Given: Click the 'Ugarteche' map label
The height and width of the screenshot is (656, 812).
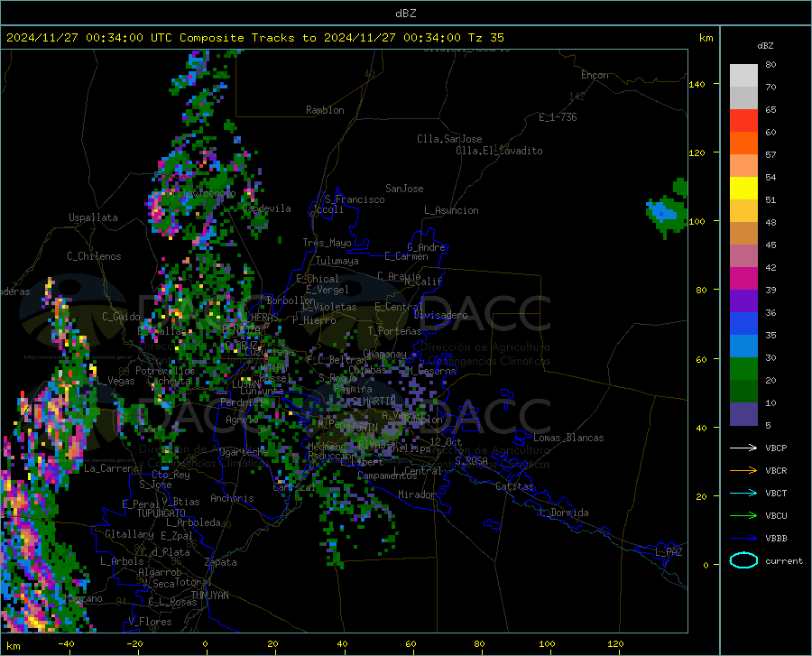Looking at the screenshot, I should (x=244, y=452).
